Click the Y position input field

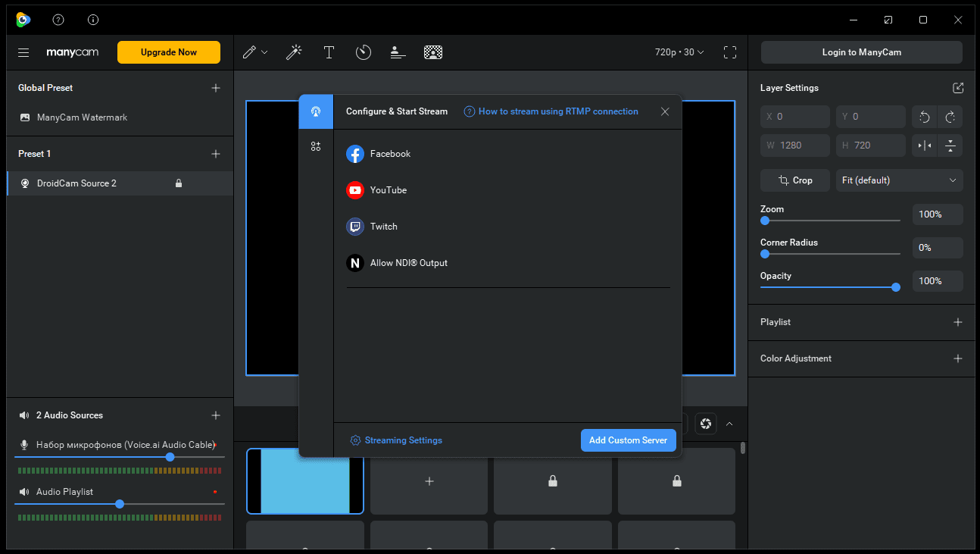[871, 117]
